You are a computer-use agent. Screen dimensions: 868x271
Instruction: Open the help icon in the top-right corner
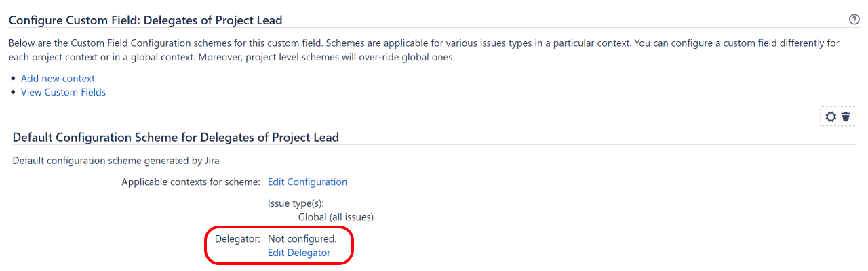tap(854, 20)
